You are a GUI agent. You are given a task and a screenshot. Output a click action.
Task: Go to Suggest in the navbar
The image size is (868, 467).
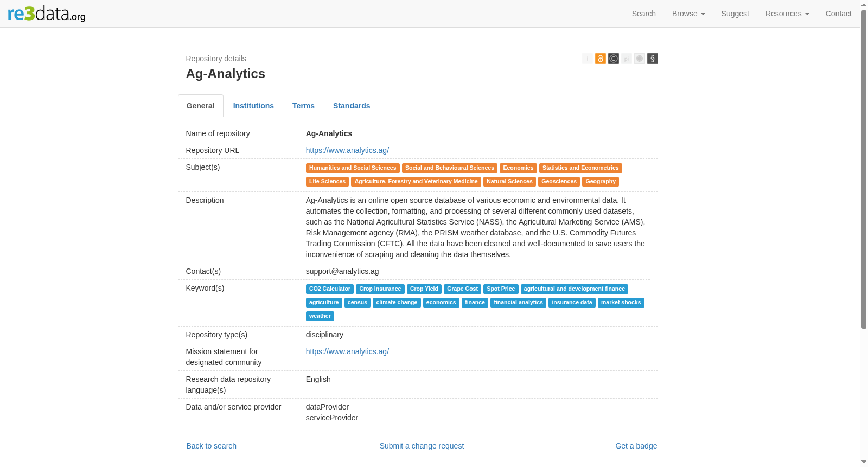(735, 14)
